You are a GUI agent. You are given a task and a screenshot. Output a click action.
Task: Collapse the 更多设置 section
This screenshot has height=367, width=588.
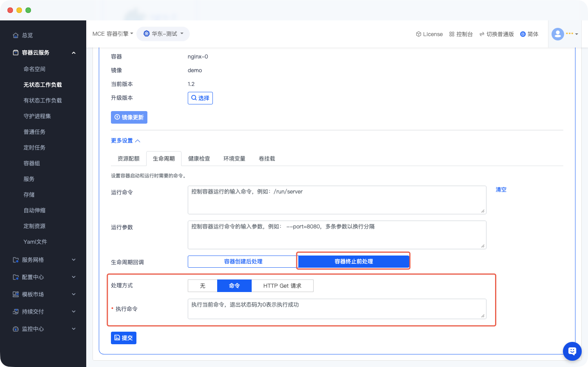125,141
